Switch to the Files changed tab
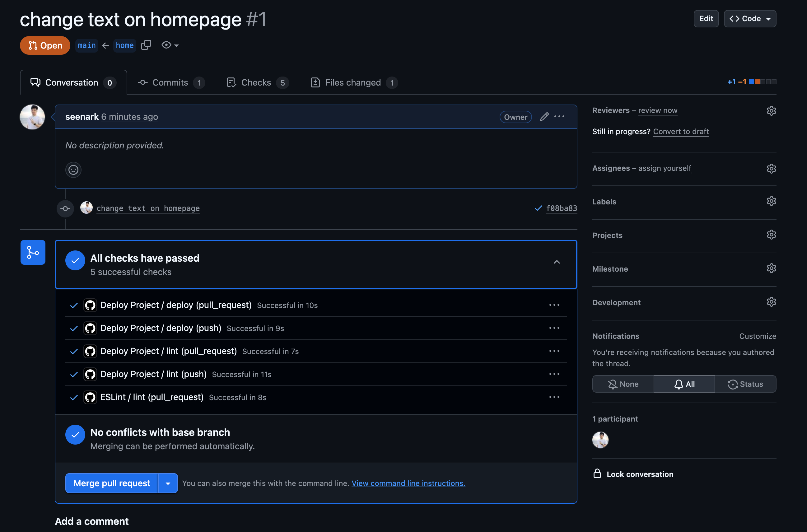Viewport: 807px width, 532px height. pos(354,82)
